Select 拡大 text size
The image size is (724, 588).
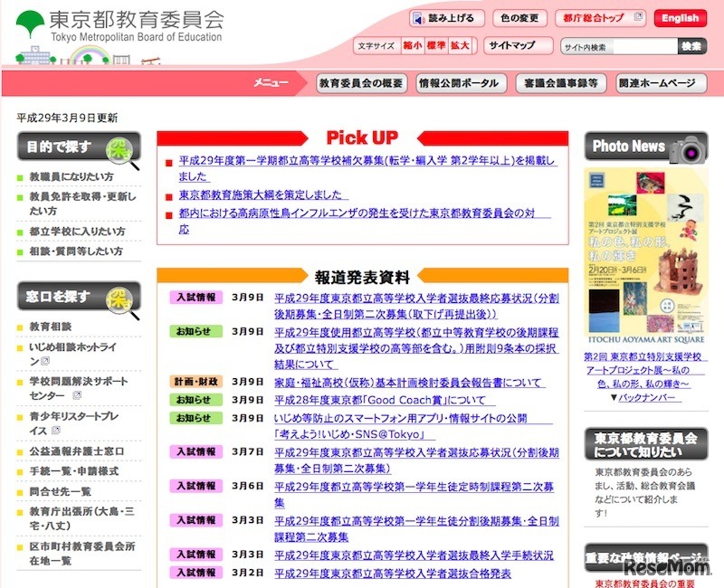tap(460, 46)
